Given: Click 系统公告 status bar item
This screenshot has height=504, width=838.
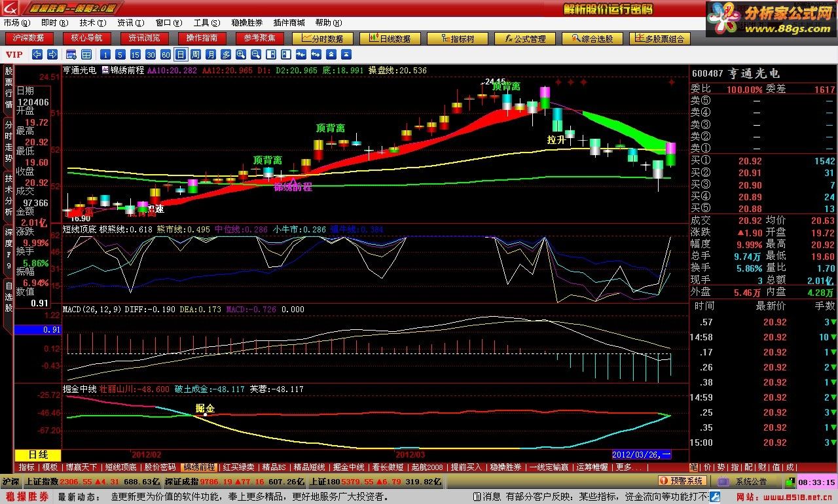Looking at the screenshot, I should [x=742, y=482].
